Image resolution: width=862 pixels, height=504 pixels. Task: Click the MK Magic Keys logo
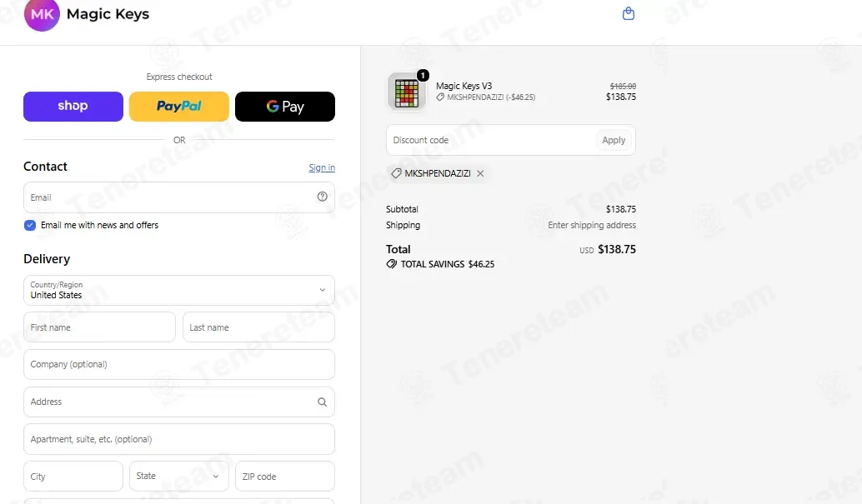pos(87,14)
